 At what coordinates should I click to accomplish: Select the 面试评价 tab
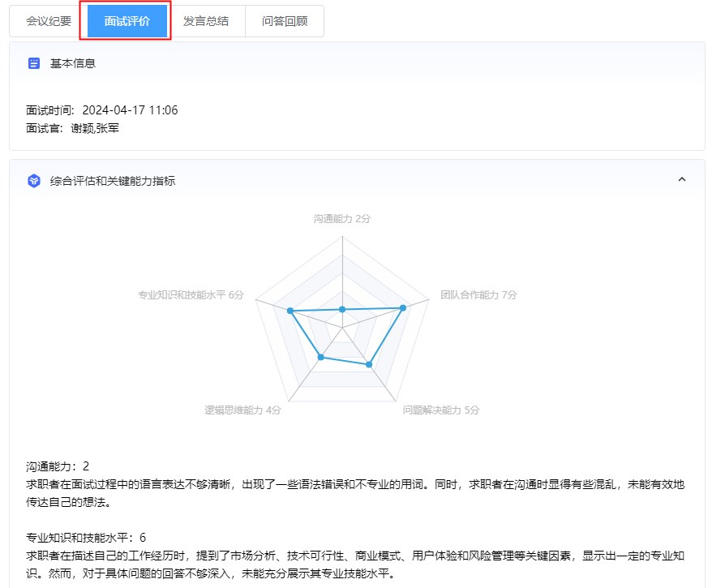pyautogui.click(x=127, y=21)
